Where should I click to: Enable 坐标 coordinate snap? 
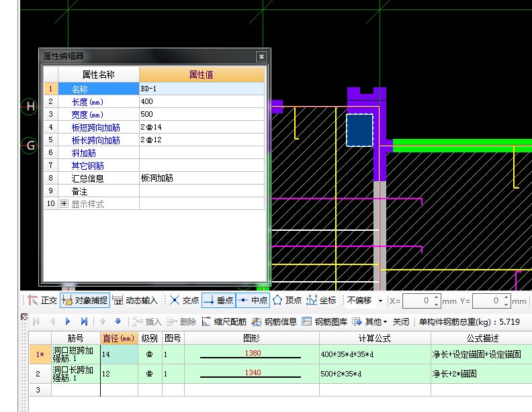click(321, 300)
